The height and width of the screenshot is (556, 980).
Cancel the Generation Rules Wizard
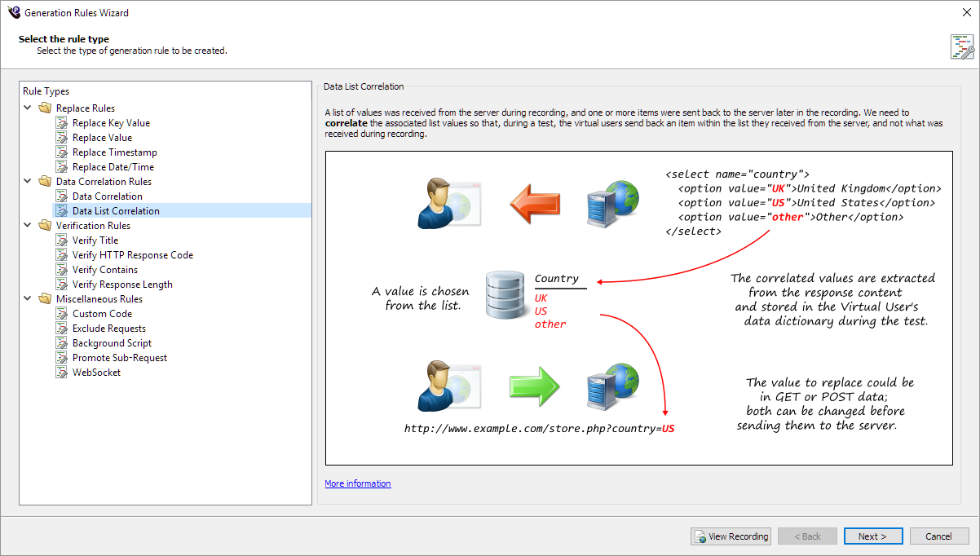point(938,536)
